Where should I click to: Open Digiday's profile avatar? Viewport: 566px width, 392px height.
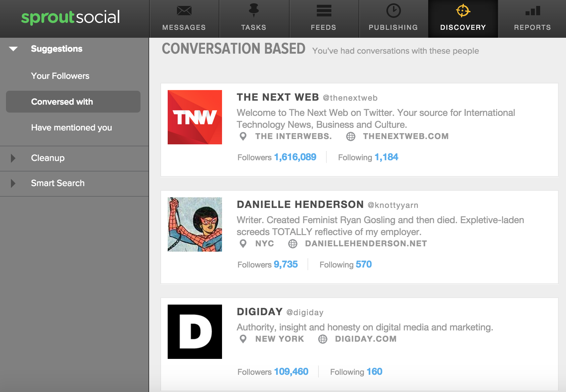pyautogui.click(x=195, y=332)
